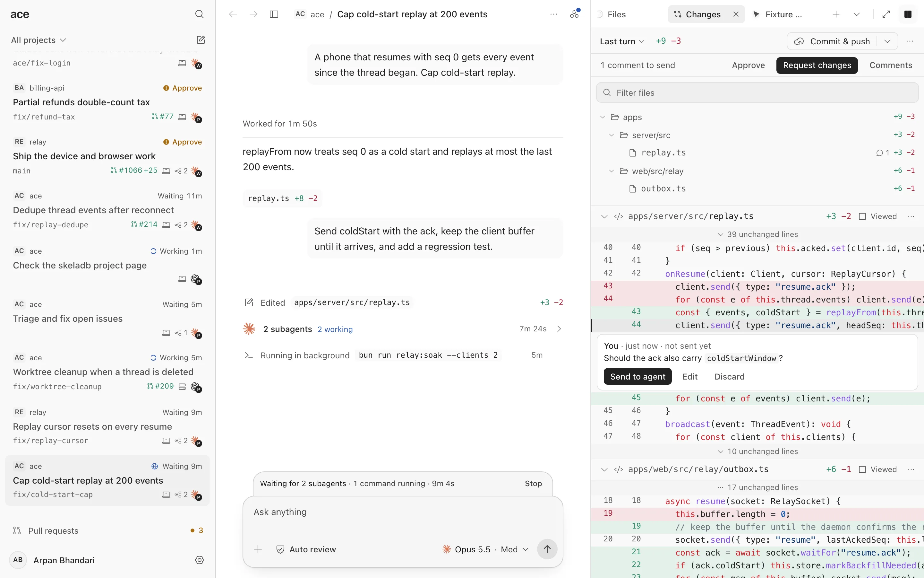Open settings gear next to Arpan Bhandari
The height and width of the screenshot is (578, 924).
(199, 560)
